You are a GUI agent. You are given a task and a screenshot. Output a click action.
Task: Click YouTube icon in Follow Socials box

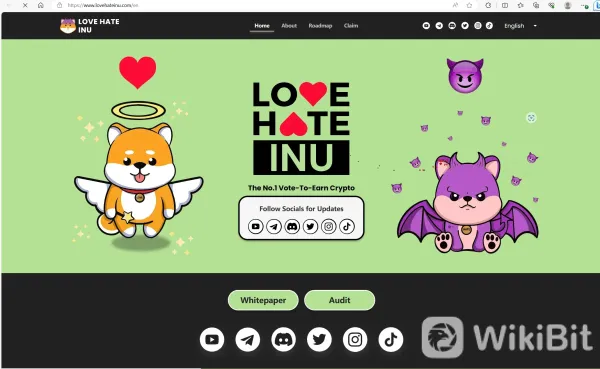(256, 227)
